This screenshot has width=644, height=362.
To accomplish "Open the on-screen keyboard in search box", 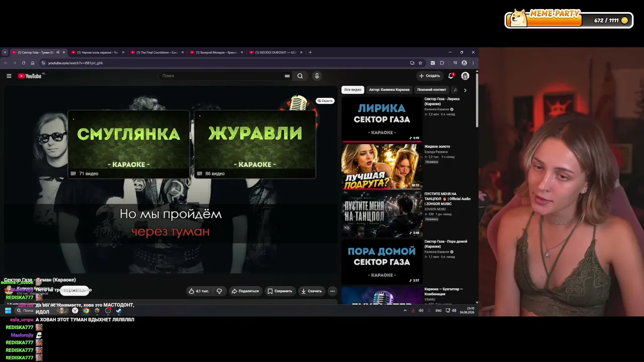I will [x=287, y=76].
